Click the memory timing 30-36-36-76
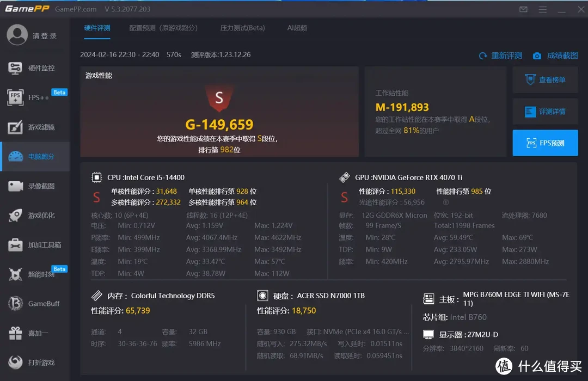The width and height of the screenshot is (588, 381). click(x=137, y=343)
